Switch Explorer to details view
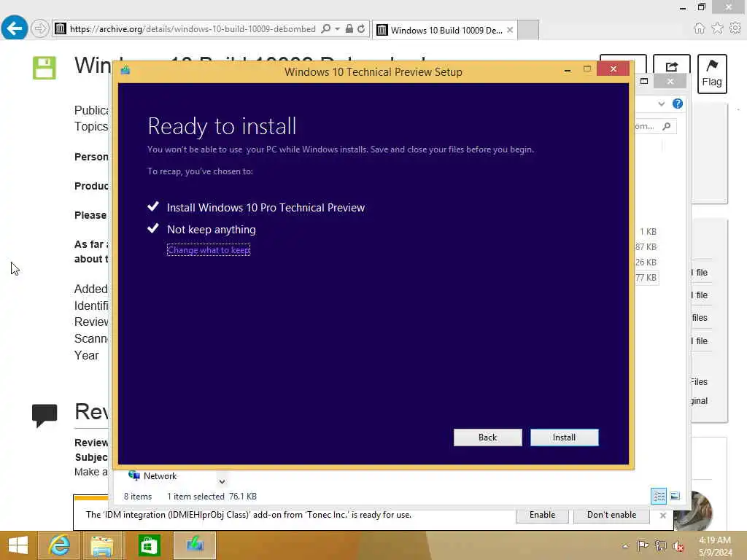 659,496
